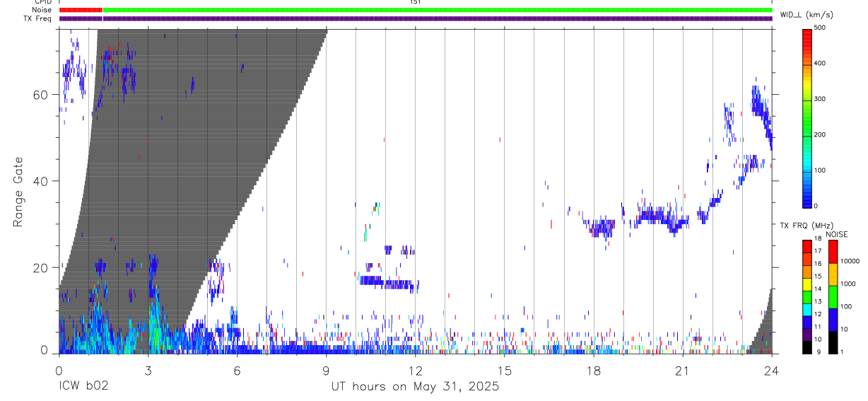Click the '12' value on the TX FRQ legend
Viewport: 868px width, 401px height.
[x=818, y=314]
